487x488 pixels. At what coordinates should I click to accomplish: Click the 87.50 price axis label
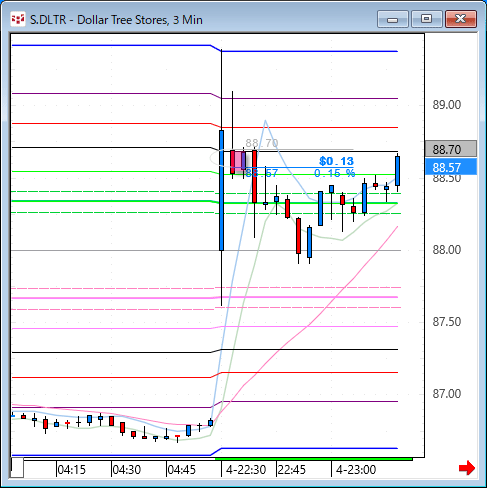tap(447, 322)
